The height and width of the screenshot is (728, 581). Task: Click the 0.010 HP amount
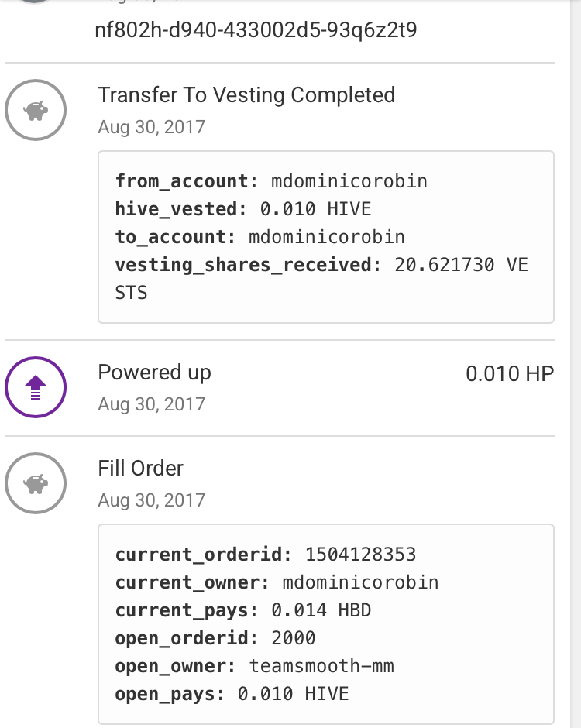coord(510,374)
